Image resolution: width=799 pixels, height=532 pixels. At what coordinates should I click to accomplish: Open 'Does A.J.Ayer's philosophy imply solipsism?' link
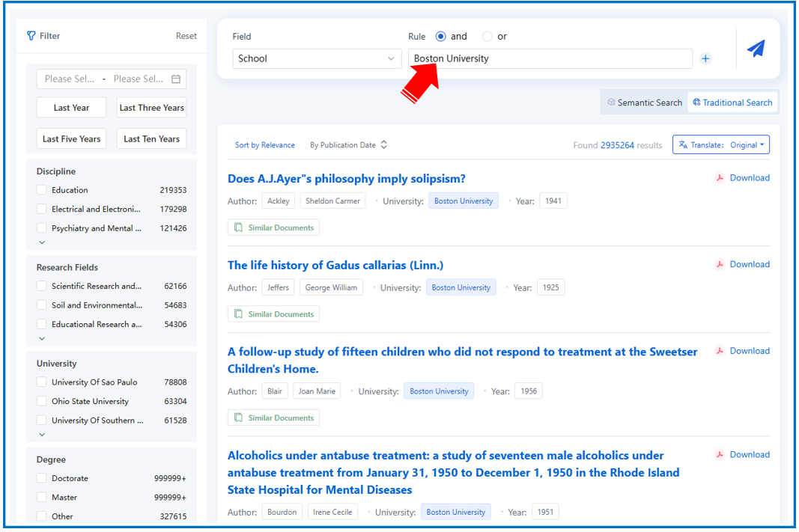[347, 179]
